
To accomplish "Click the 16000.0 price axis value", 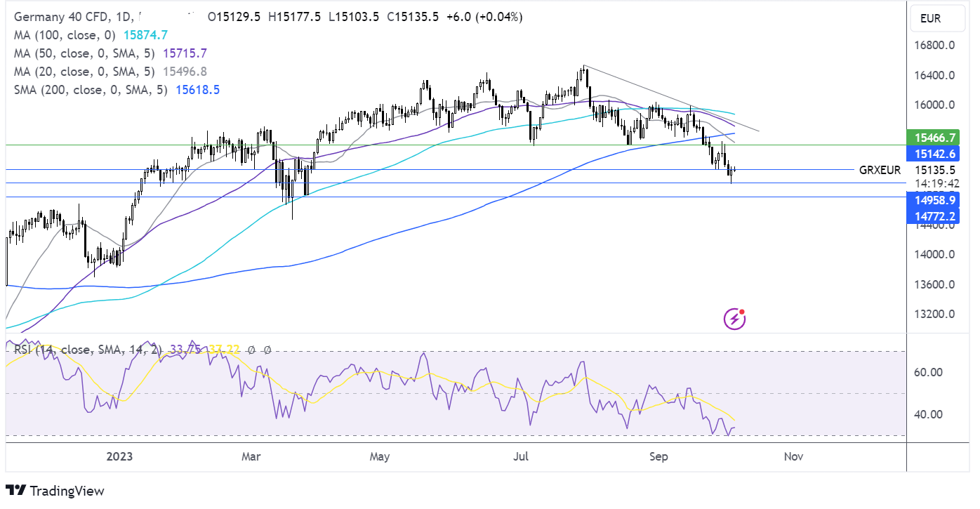I will [935, 105].
